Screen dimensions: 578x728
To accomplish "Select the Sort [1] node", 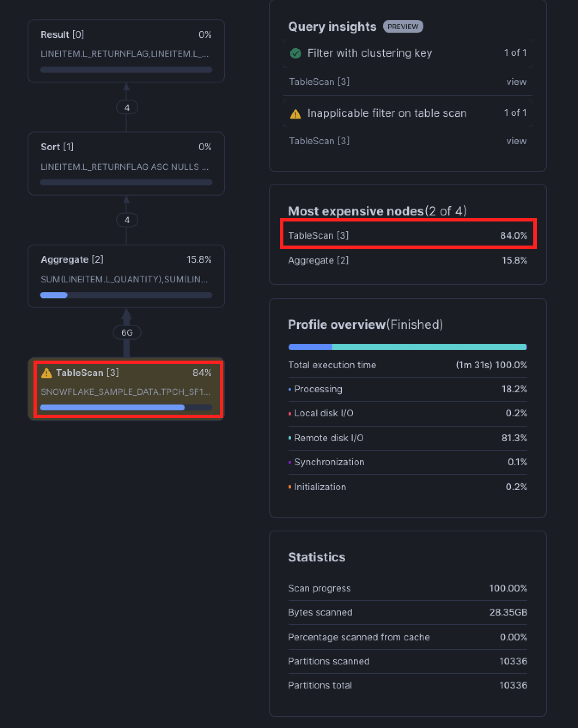I will [126, 163].
